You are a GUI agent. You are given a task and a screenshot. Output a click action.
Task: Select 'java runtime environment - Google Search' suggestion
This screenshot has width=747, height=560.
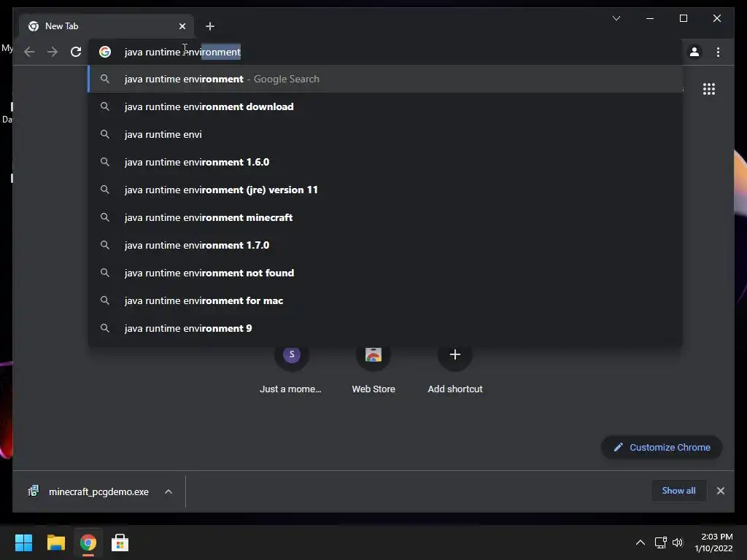385,79
